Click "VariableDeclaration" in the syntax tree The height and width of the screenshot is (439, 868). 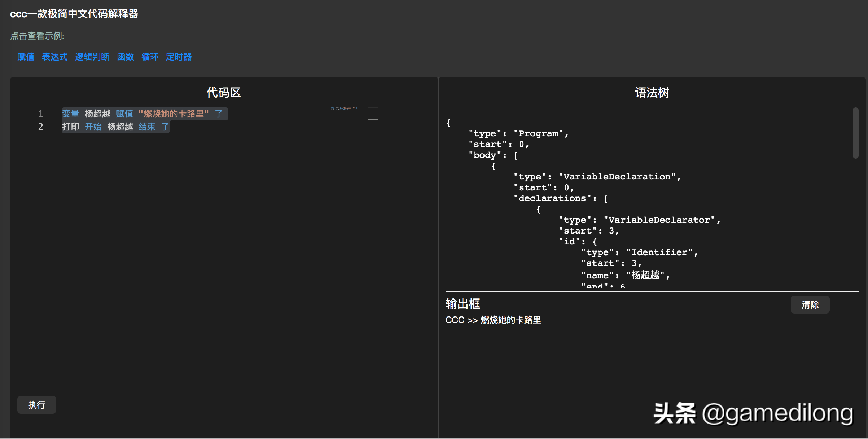pos(617,177)
